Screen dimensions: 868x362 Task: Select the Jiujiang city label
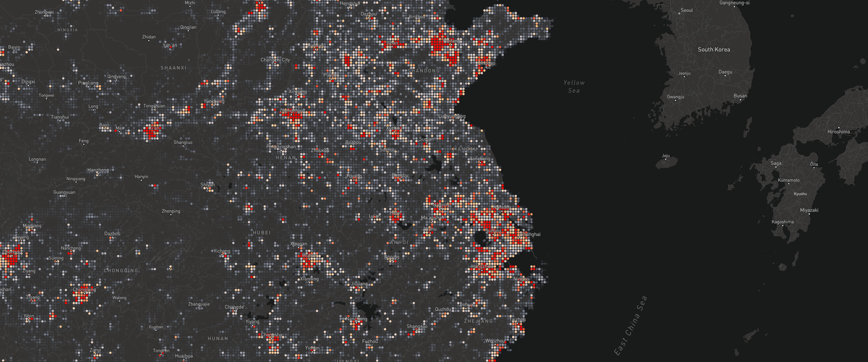[359, 284]
